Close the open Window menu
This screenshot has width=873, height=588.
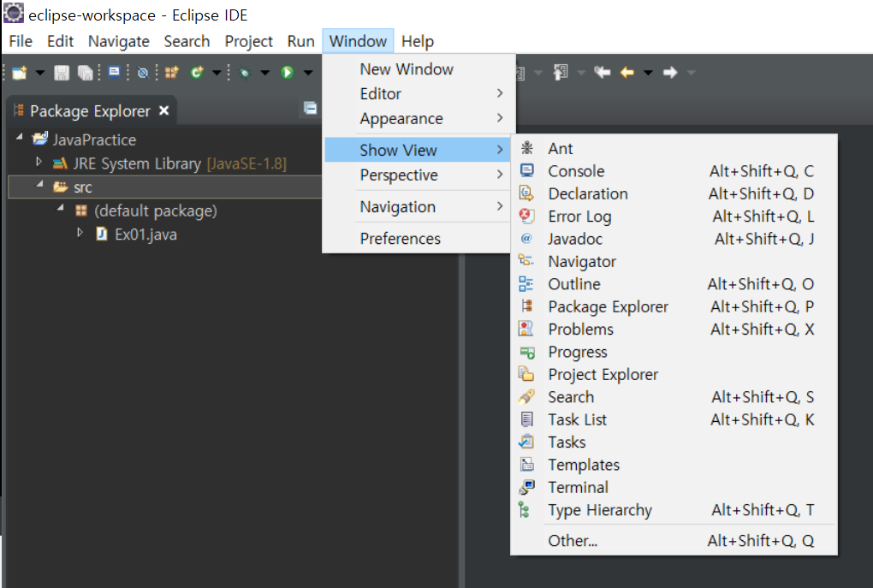[x=358, y=41]
